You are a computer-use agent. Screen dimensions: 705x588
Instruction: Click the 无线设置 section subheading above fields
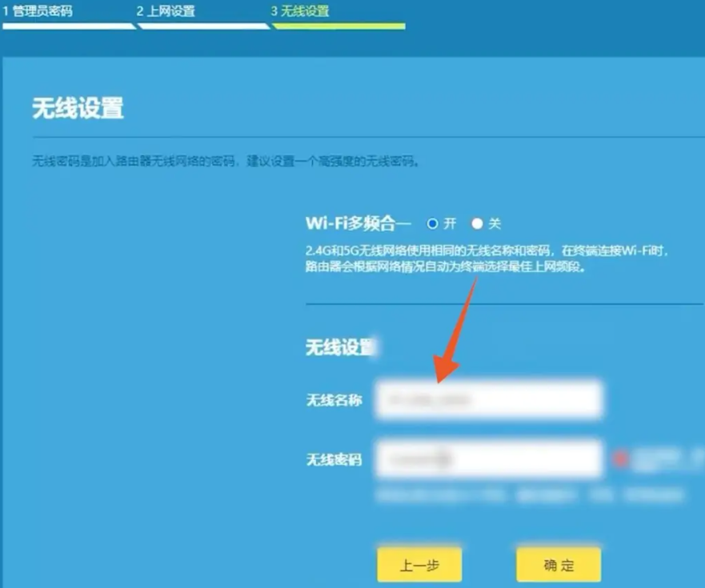coord(339,347)
